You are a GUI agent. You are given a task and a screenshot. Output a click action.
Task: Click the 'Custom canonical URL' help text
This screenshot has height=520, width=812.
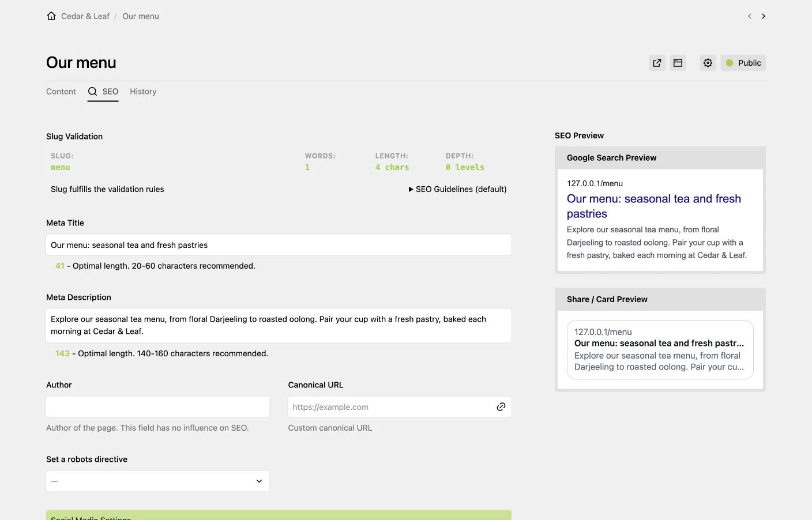330,428
